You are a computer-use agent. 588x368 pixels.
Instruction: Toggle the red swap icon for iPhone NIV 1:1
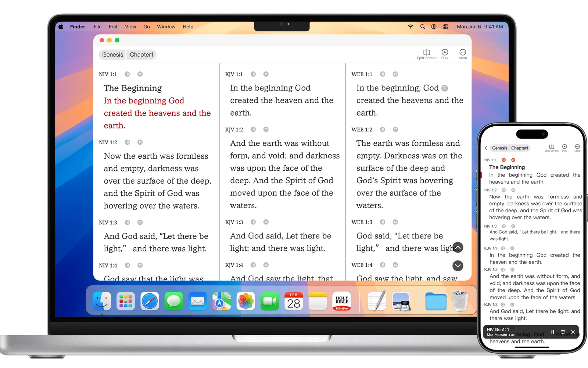click(513, 160)
